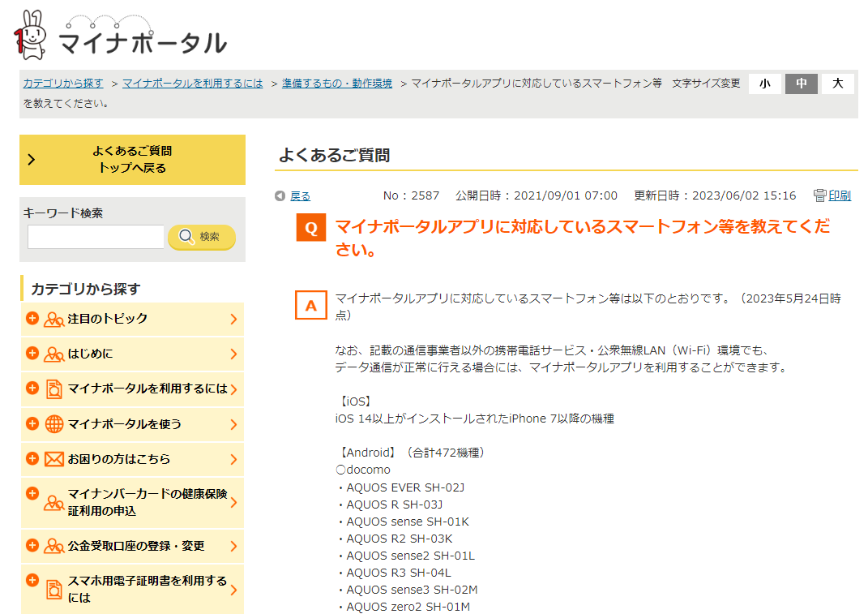Viewport: 868px width, 614px height.
Task: Switch the text size to 大
Action: pyautogui.click(x=838, y=84)
